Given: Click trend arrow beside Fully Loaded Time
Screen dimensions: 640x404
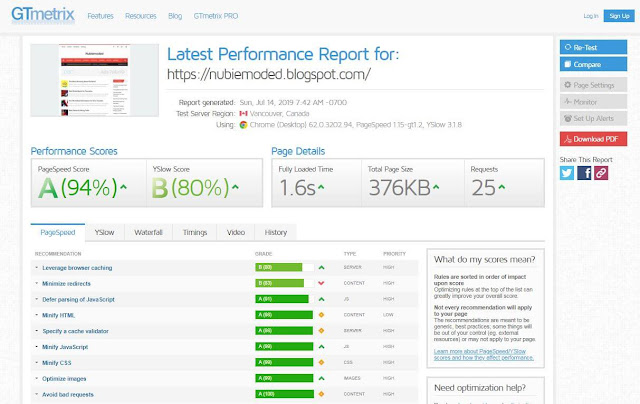Looking at the screenshot, I should [x=321, y=187].
